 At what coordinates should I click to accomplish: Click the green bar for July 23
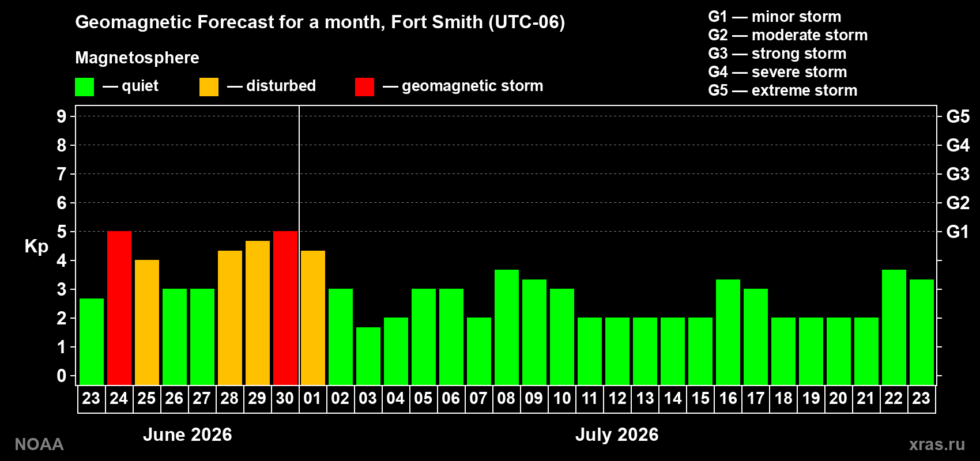pos(922,332)
